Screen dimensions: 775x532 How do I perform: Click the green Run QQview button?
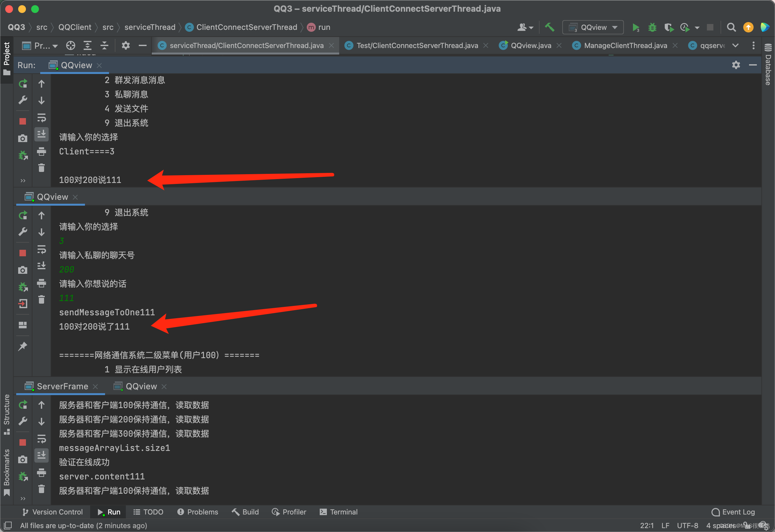pos(636,27)
